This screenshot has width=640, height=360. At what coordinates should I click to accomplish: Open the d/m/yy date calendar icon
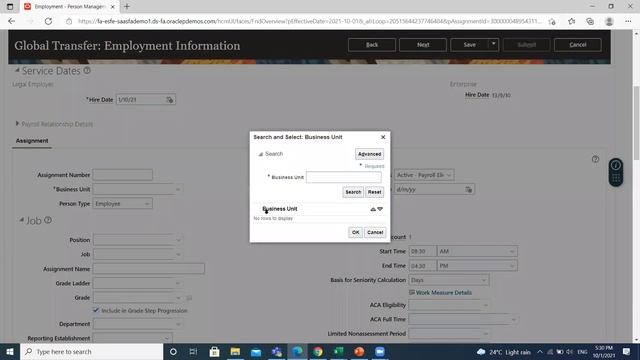click(469, 189)
